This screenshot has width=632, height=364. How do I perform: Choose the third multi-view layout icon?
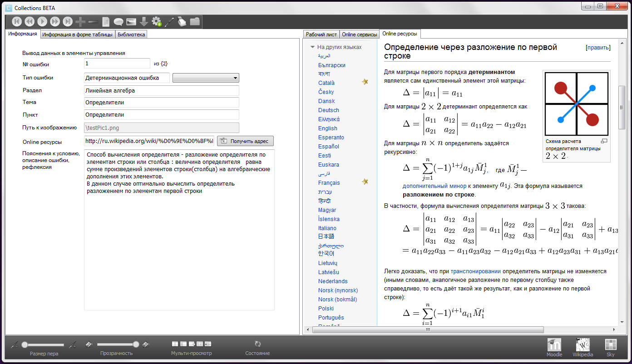click(x=192, y=344)
